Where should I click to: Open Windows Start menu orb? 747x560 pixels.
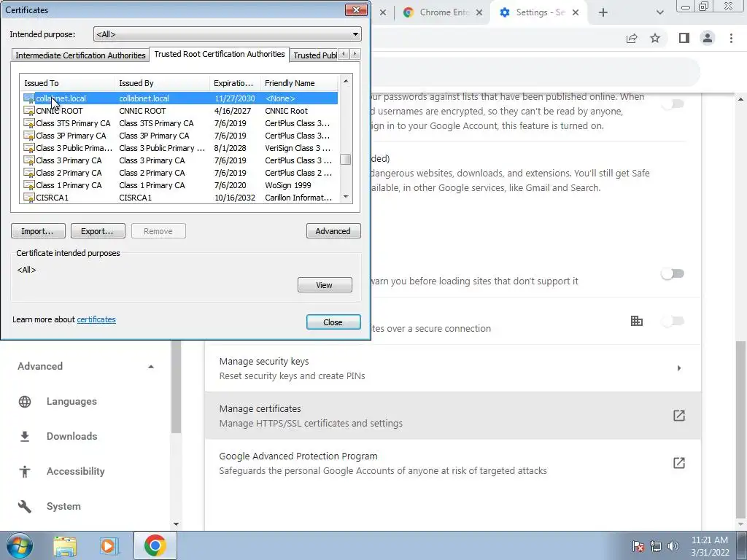(x=19, y=545)
